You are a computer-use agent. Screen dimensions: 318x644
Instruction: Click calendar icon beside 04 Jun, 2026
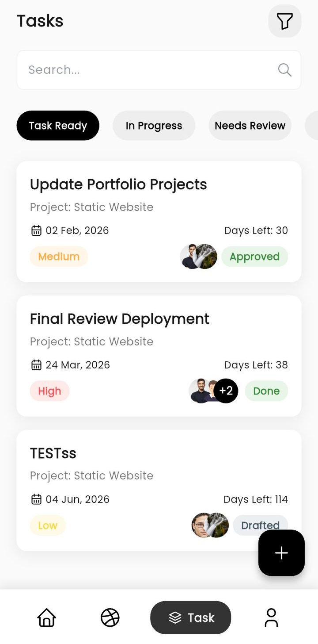click(x=36, y=499)
